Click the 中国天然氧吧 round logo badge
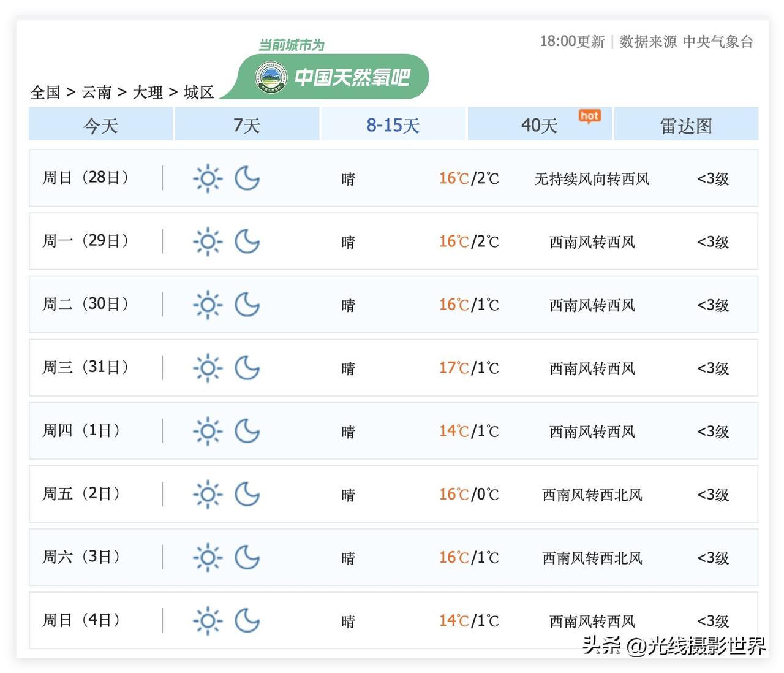Image resolution: width=784 pixels, height=673 pixels. click(270, 77)
